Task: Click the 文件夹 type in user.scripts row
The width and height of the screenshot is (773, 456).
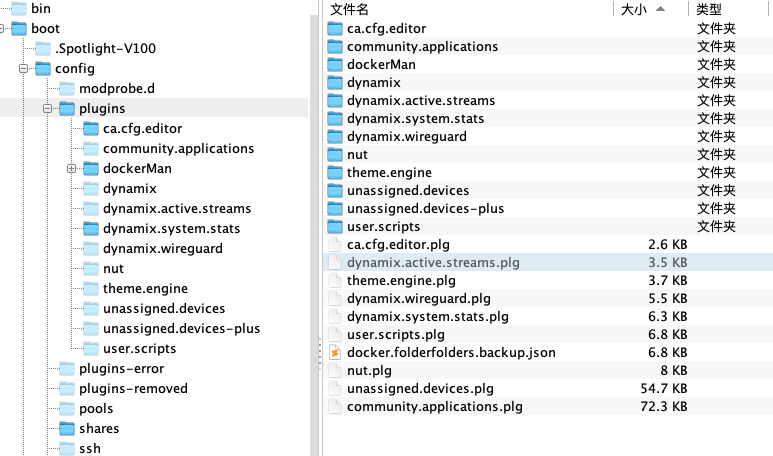Action: point(716,227)
